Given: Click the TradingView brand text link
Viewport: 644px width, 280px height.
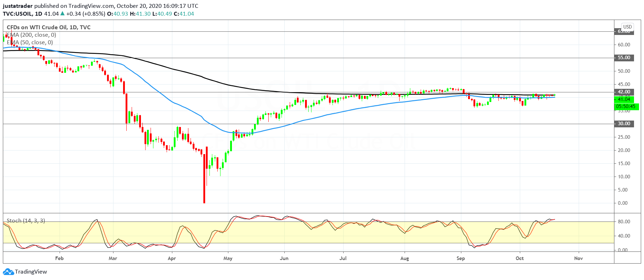Looking at the screenshot, I should point(31,272).
